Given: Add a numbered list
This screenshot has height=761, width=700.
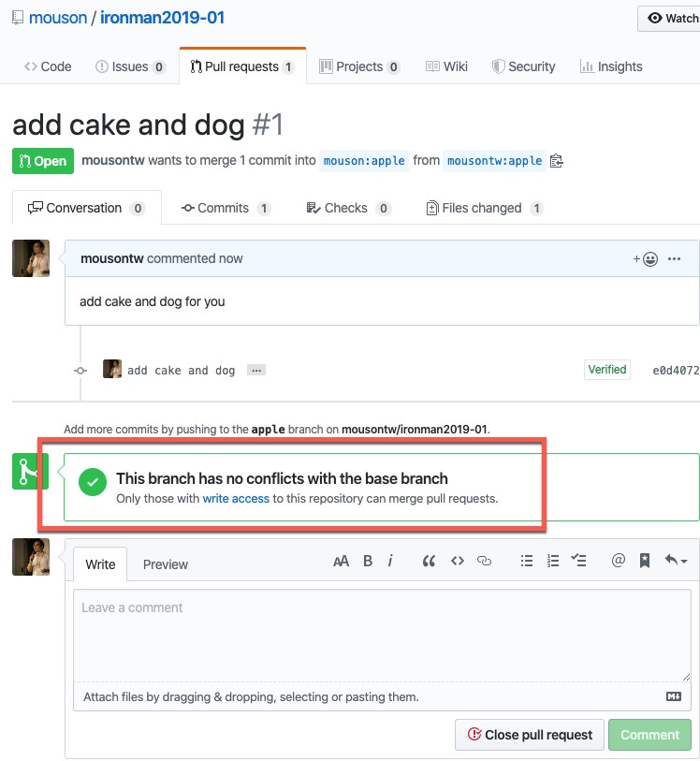Looking at the screenshot, I should (x=553, y=561).
